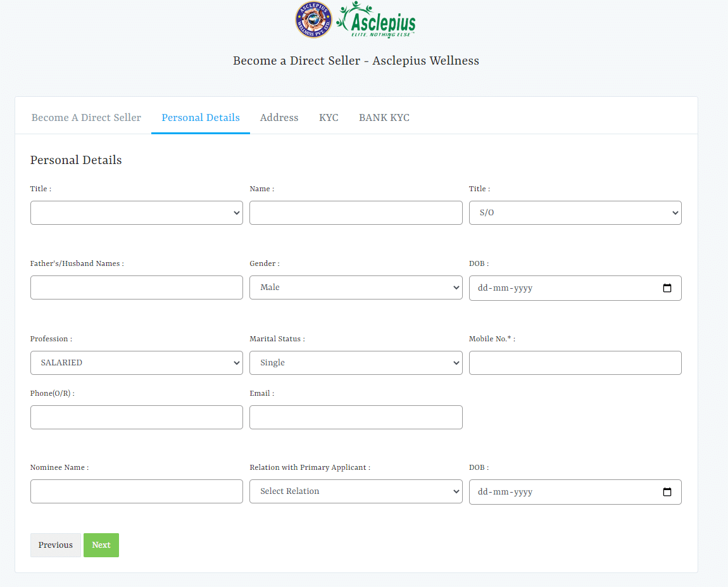
Task: Click the nominee DOB date field
Action: [575, 492]
